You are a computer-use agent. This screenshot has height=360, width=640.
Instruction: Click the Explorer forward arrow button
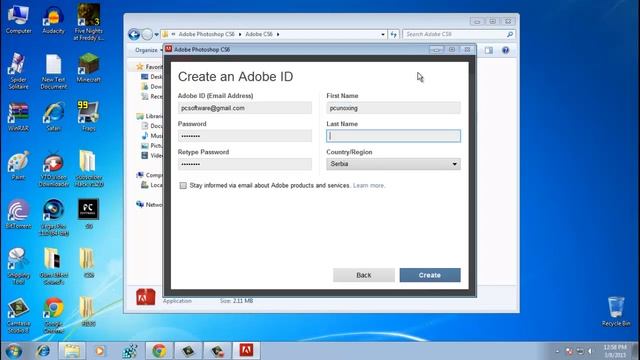click(x=147, y=34)
